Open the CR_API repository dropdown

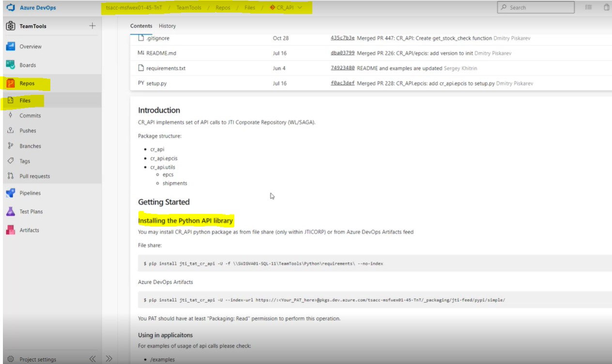click(x=300, y=8)
